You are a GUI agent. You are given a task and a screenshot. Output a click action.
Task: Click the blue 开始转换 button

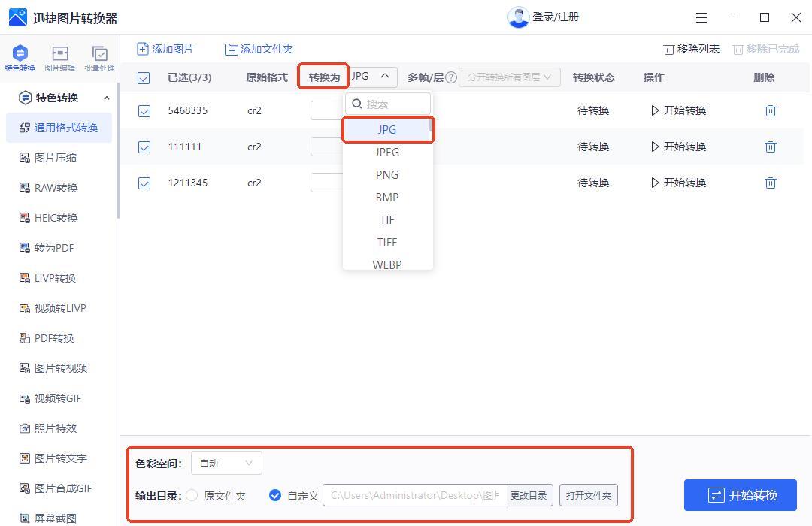[x=740, y=495]
